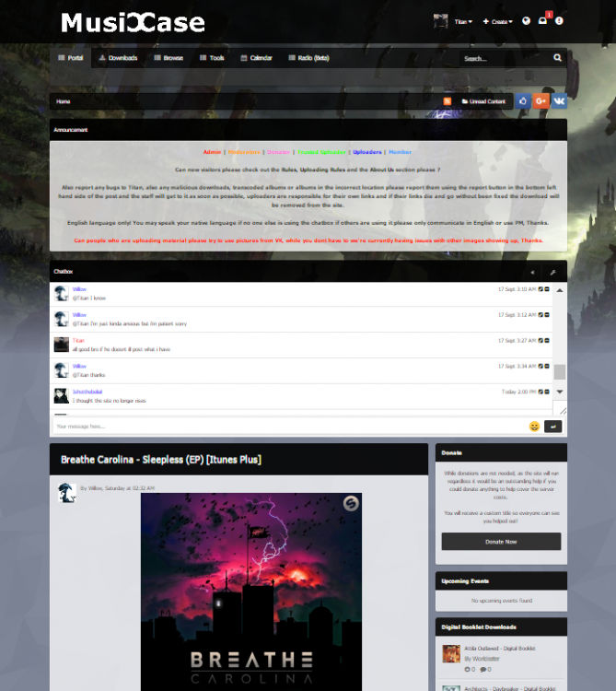Open the Downloads nav tab
Viewport: 616px width, 691px height.
(x=118, y=58)
